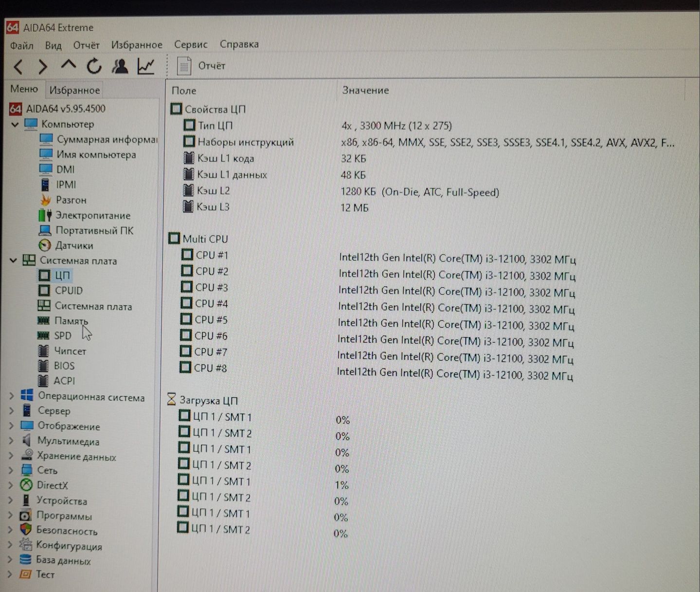Select the Кэш L3 row
The width and height of the screenshot is (700, 592).
click(x=213, y=206)
